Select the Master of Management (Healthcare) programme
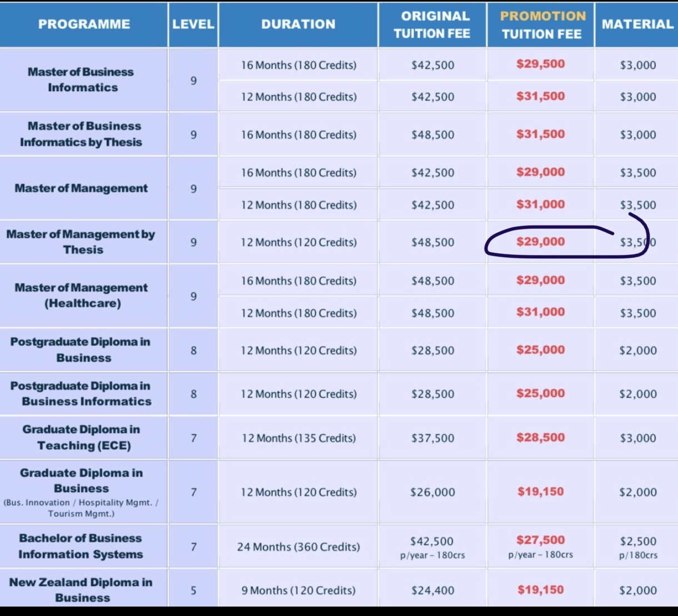Image resolution: width=678 pixels, height=616 pixels. pos(82,296)
